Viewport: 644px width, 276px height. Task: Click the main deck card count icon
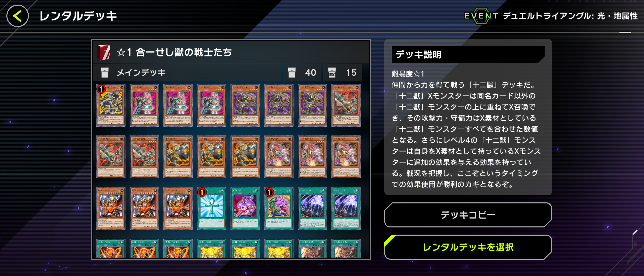[292, 73]
